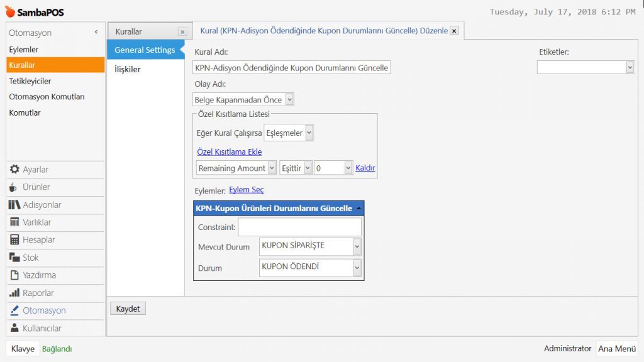Select the Varlıklar table icon
644x362 pixels.
pos(14,222)
